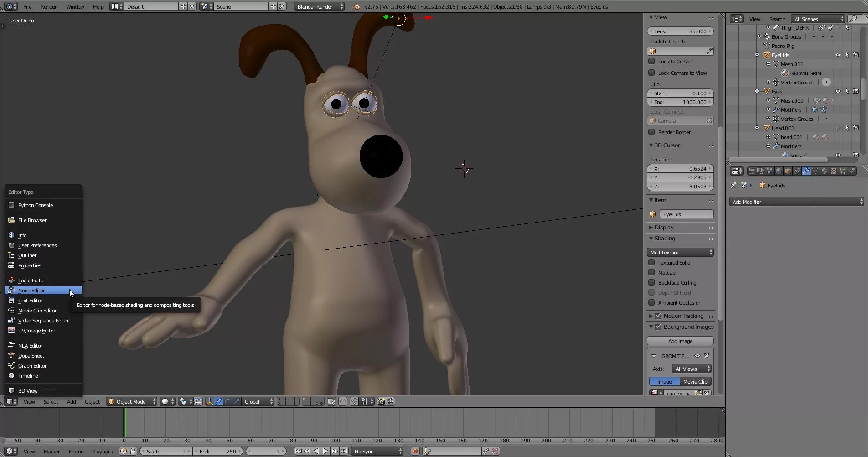Click the outliner search magnifier icon
868x457 pixels.
pyautogui.click(x=852, y=19)
